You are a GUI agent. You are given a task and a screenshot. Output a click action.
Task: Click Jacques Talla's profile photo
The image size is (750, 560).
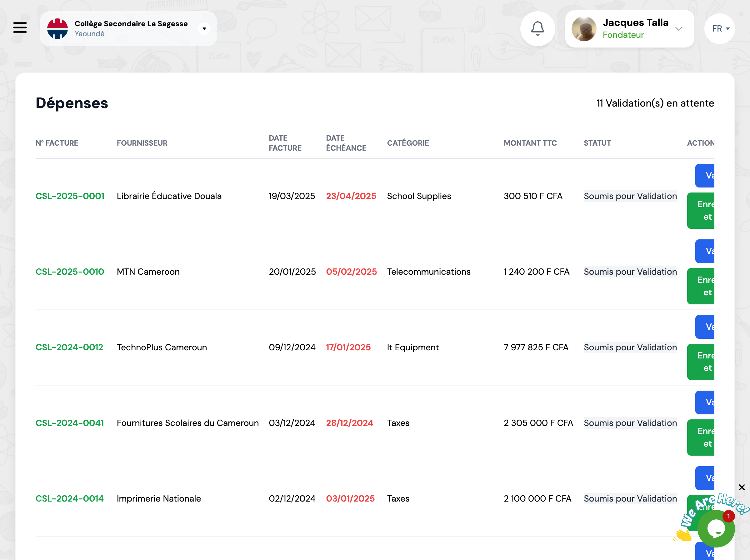click(x=584, y=29)
